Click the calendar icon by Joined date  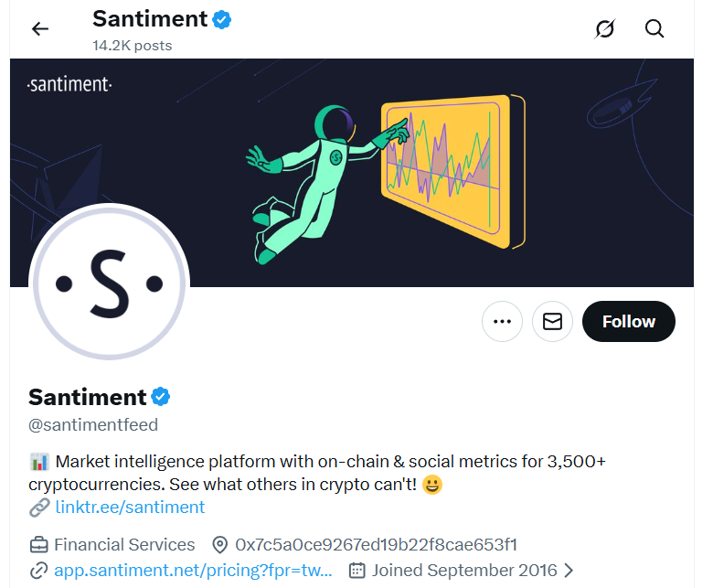tap(357, 571)
